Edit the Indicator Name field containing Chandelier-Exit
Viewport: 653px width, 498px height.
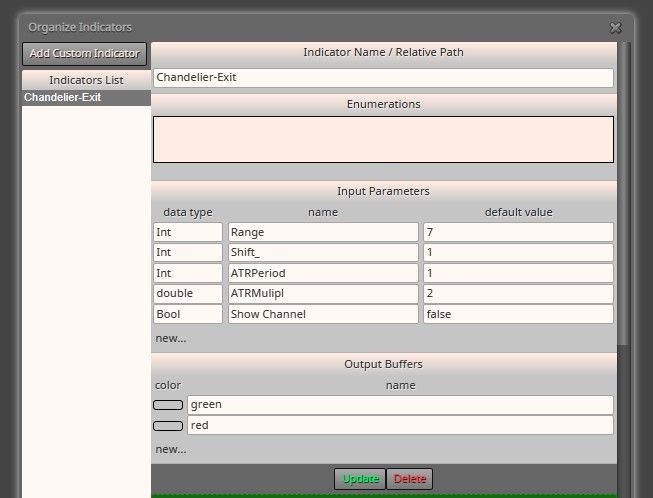point(383,77)
